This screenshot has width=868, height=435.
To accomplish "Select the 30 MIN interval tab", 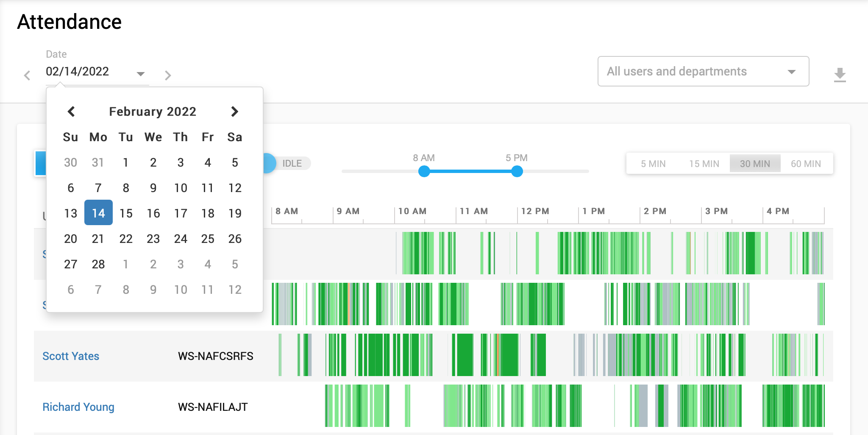I will [x=755, y=163].
